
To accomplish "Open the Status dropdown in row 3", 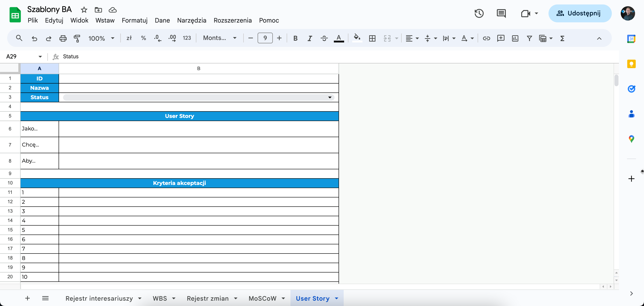I will pos(330,97).
